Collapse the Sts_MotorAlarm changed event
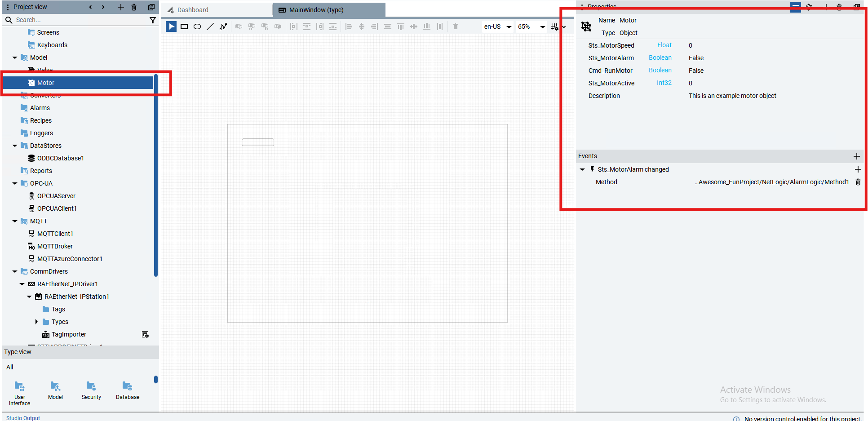The width and height of the screenshot is (868, 421). [582, 169]
